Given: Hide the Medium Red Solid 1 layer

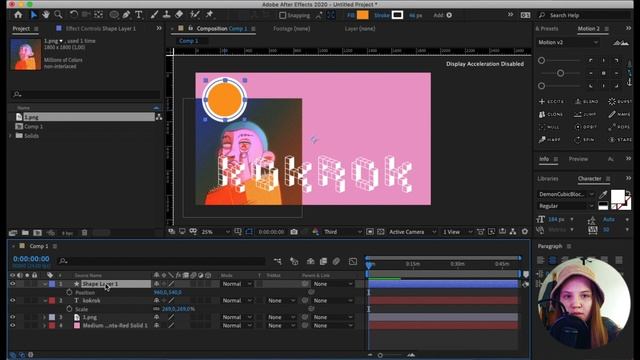Looking at the screenshot, I should click(13, 326).
